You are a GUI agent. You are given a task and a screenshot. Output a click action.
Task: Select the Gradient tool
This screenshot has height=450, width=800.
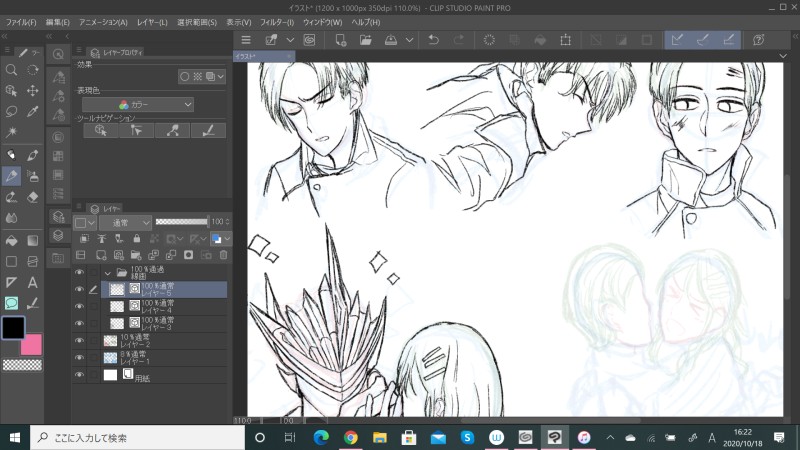[x=33, y=240]
